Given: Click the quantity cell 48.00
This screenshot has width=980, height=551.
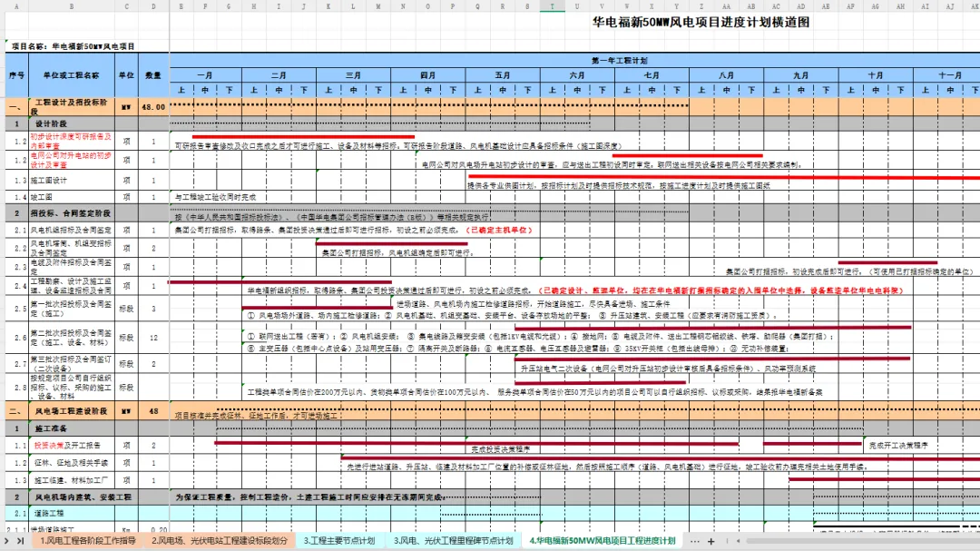Looking at the screenshot, I should [153, 107].
